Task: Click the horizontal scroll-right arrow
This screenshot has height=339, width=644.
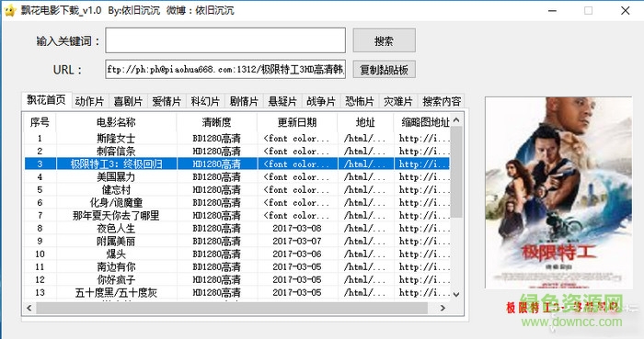Action: 443,308
